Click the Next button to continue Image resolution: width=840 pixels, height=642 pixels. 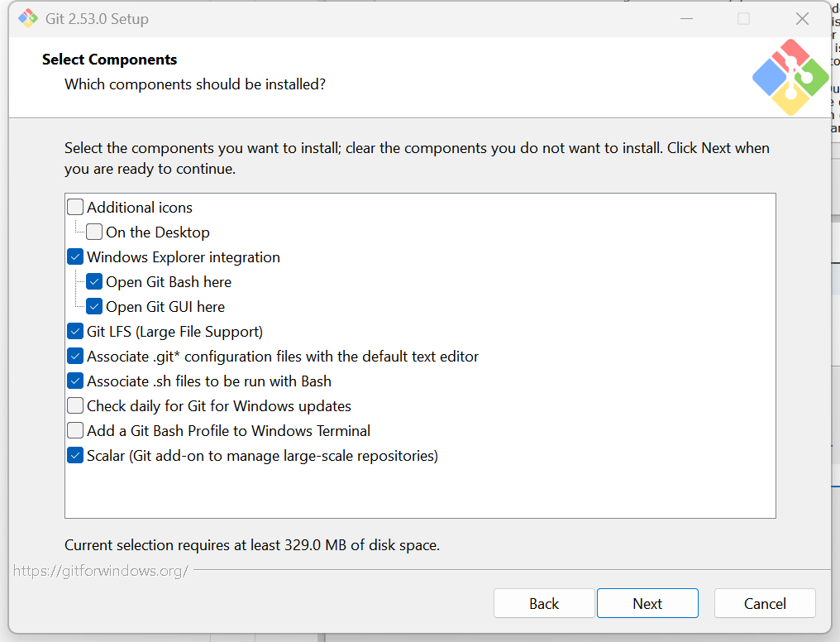coord(647,603)
